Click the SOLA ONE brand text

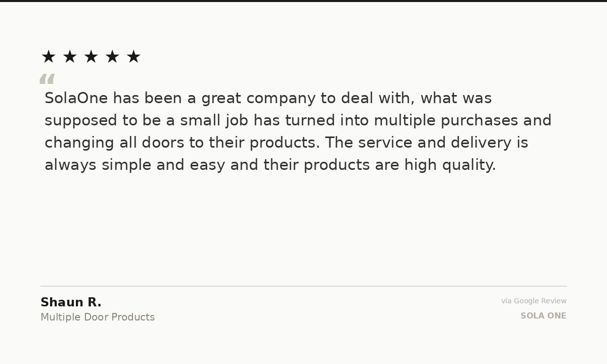tap(543, 316)
